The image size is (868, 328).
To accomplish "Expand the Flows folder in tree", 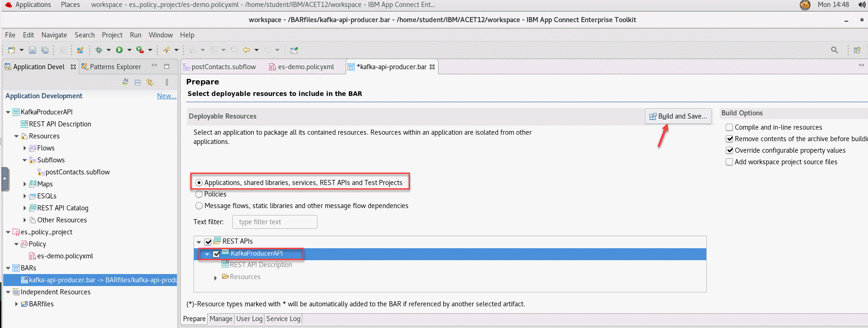I will pos(25,148).
